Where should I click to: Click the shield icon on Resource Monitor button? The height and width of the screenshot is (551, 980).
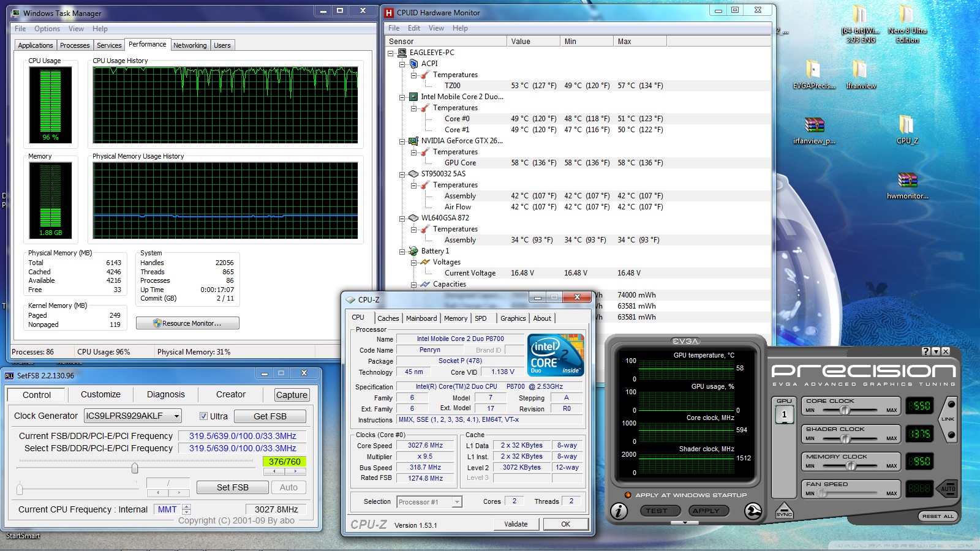pyautogui.click(x=157, y=323)
